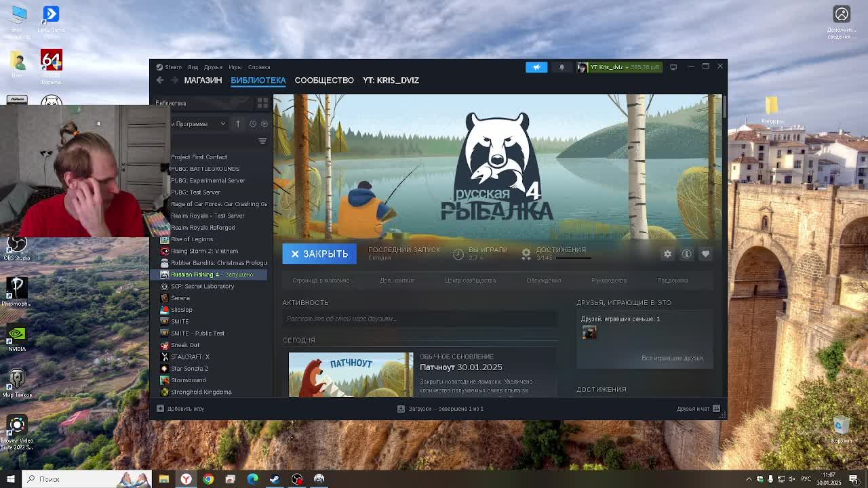The width and height of the screenshot is (868, 488).
Task: Click the Add a Game plus icon
Action: point(160,409)
